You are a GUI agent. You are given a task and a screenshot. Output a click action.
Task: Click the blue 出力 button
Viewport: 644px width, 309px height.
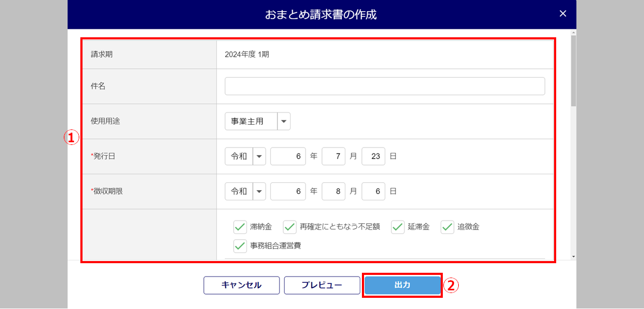(402, 285)
